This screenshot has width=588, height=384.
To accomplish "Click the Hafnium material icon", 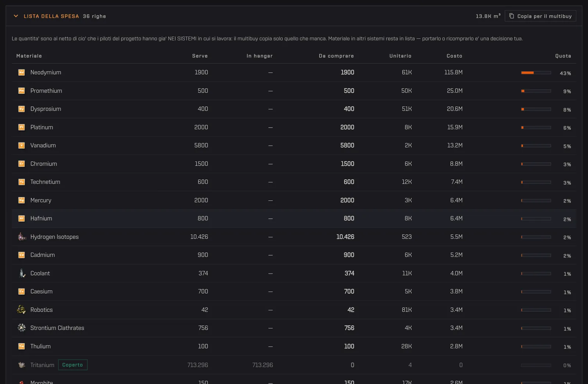I will (22, 218).
